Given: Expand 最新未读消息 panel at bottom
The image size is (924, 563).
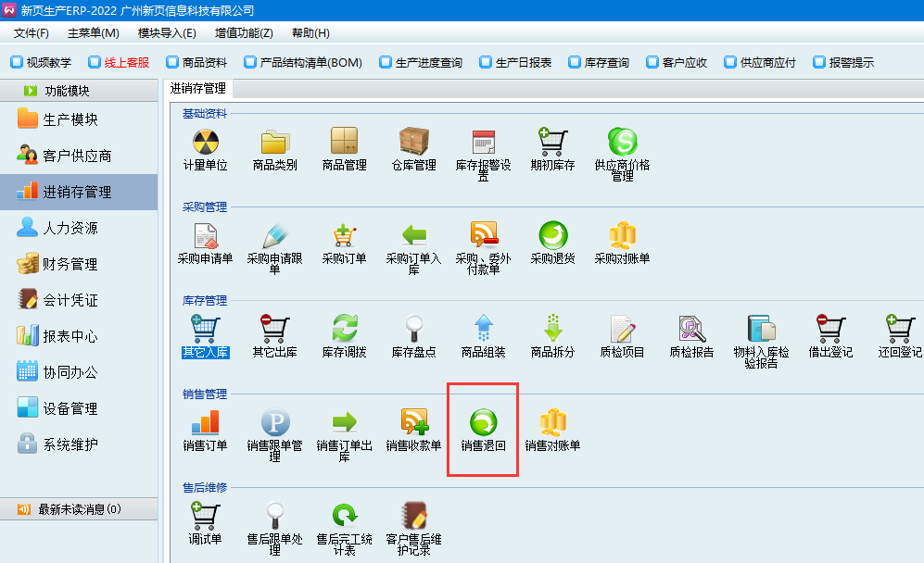Looking at the screenshot, I should [x=79, y=509].
